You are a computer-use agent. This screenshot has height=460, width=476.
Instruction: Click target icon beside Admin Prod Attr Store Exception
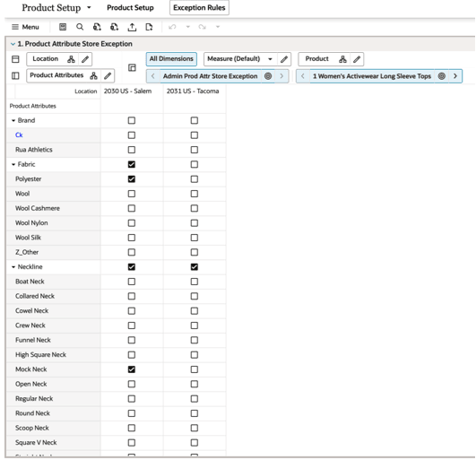(x=268, y=76)
